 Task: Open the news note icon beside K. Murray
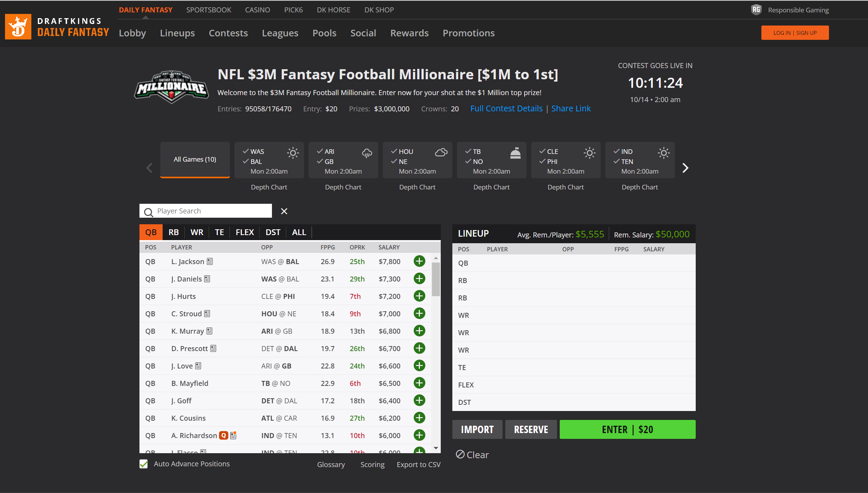click(x=209, y=331)
